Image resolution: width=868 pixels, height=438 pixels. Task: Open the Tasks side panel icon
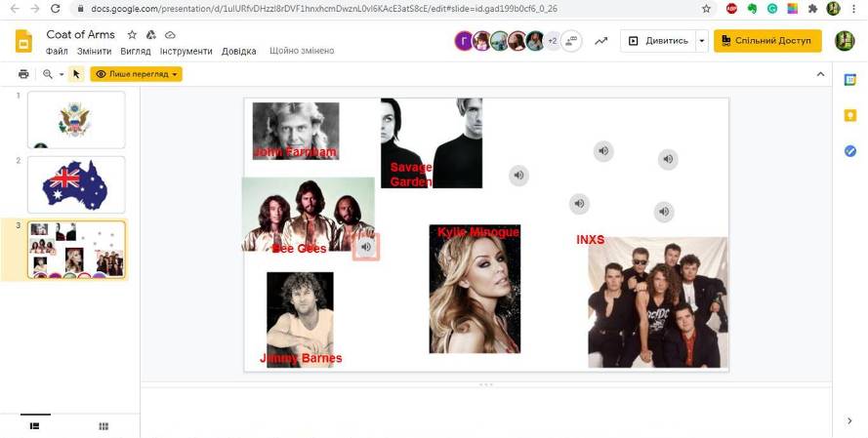[x=850, y=150]
